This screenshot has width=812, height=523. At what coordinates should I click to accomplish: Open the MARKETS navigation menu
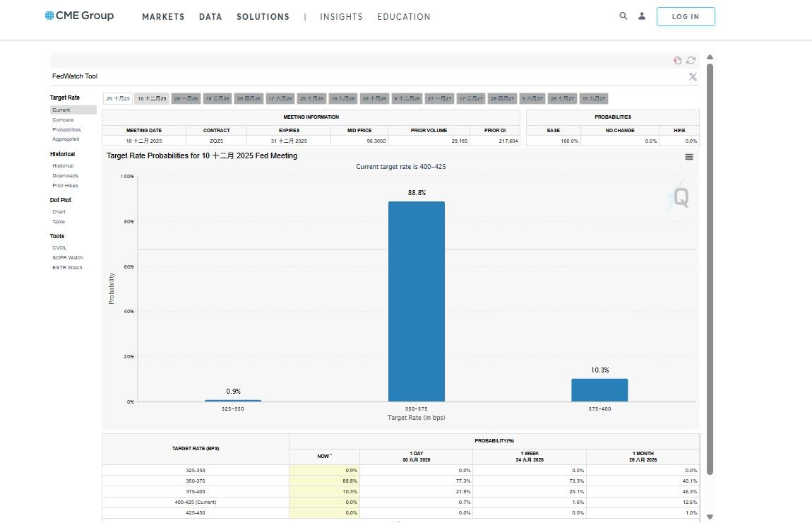click(x=163, y=17)
